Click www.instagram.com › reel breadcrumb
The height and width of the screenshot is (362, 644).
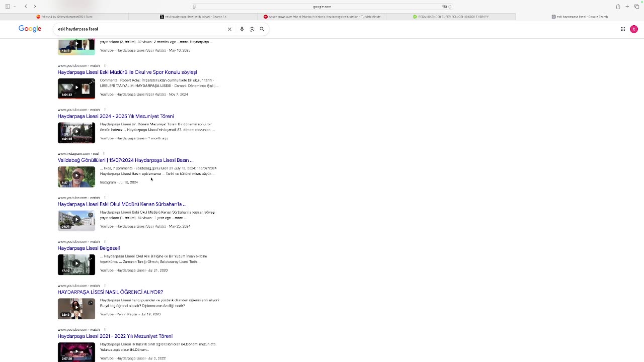(x=78, y=154)
